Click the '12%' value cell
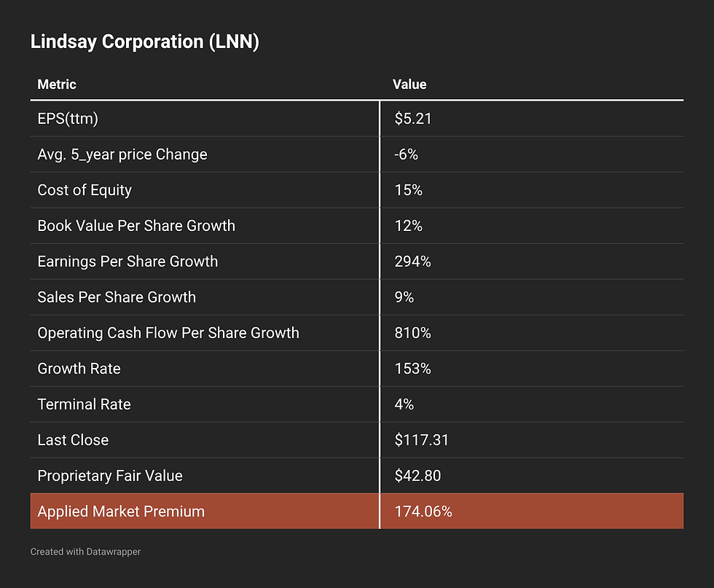 pos(408,226)
